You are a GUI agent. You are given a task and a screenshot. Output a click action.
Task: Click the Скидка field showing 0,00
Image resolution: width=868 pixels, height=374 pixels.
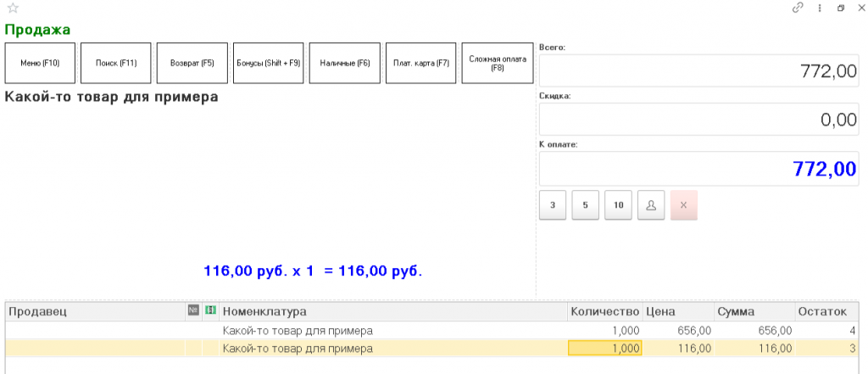point(699,119)
